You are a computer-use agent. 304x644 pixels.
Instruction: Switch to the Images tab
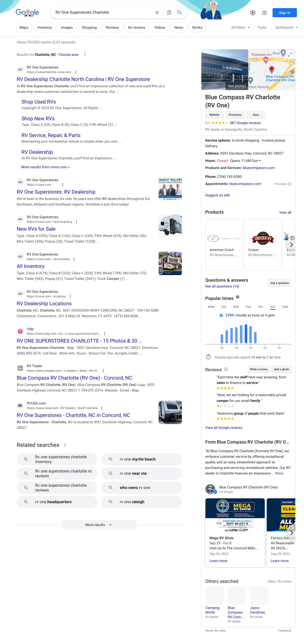pos(67,27)
